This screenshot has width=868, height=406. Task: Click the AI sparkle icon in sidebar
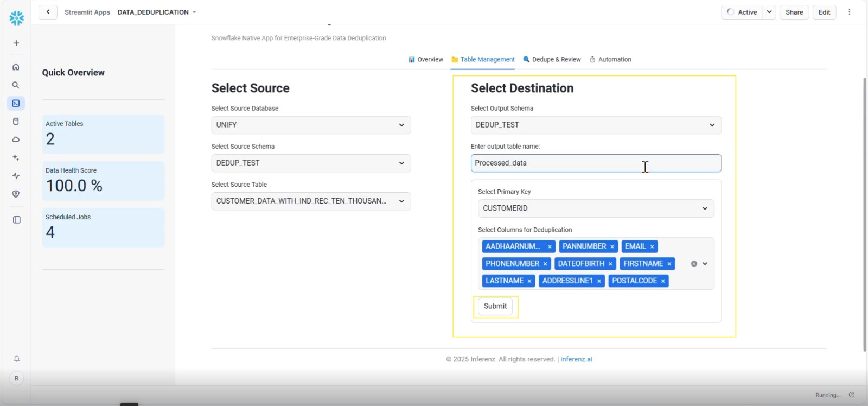pos(16,157)
